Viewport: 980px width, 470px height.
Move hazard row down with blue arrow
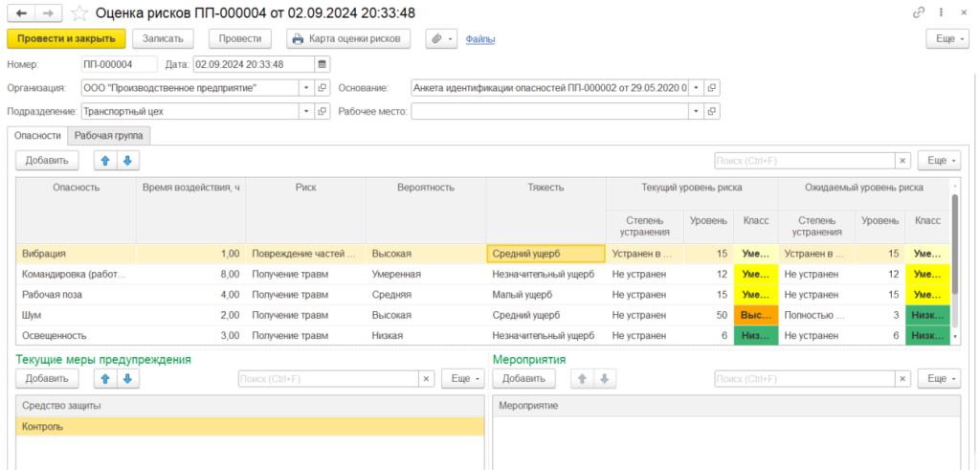127,160
